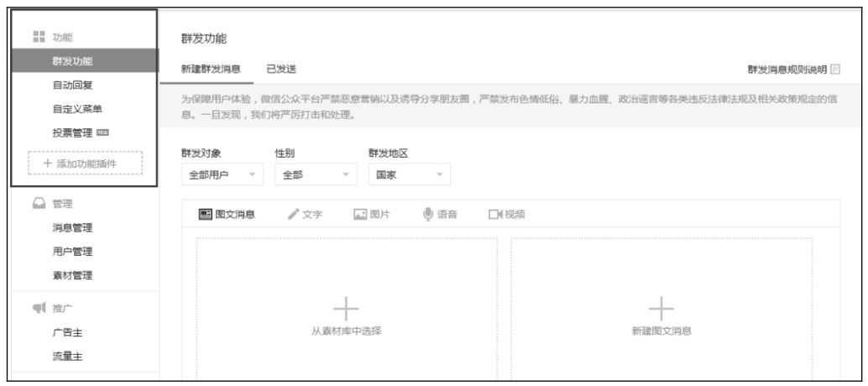Select the 图片 picture icon
Screen dimensions: 868x386
360,215
